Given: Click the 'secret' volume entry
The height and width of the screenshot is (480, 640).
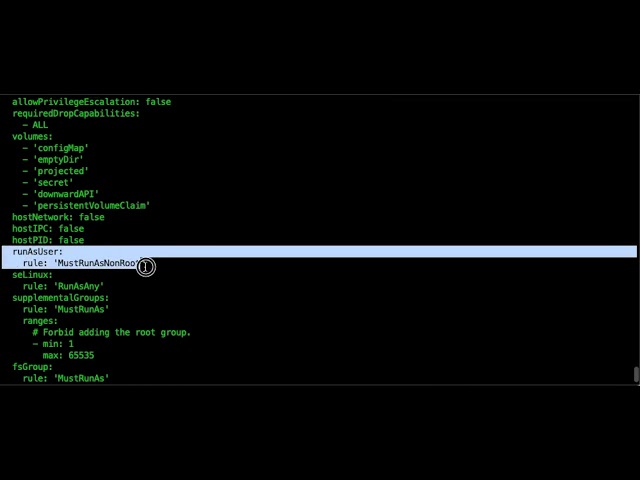Looking at the screenshot, I should coord(53,182).
